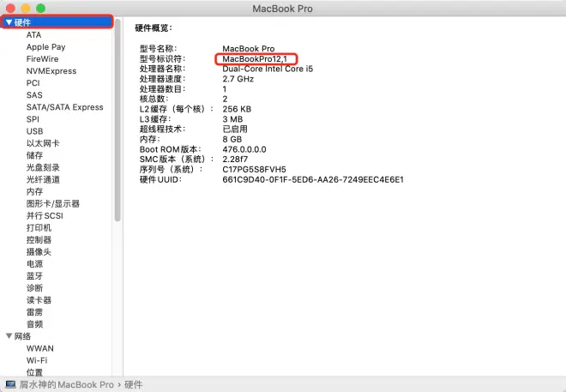The height and width of the screenshot is (392, 566).
Task: Select the 硬件 category row
Action: (x=57, y=22)
